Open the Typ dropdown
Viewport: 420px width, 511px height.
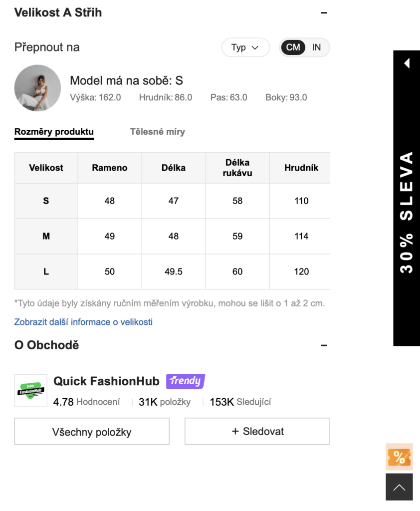245,47
